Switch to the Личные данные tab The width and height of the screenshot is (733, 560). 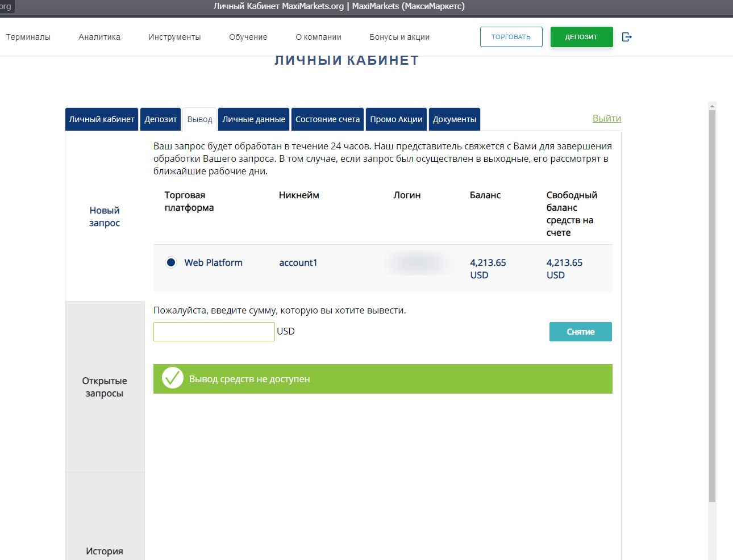(x=254, y=119)
